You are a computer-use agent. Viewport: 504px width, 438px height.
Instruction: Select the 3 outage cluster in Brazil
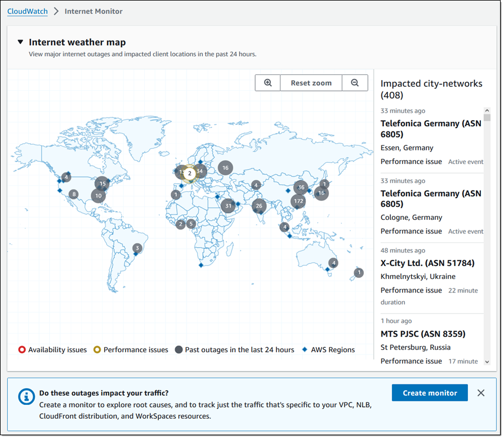[x=138, y=249]
